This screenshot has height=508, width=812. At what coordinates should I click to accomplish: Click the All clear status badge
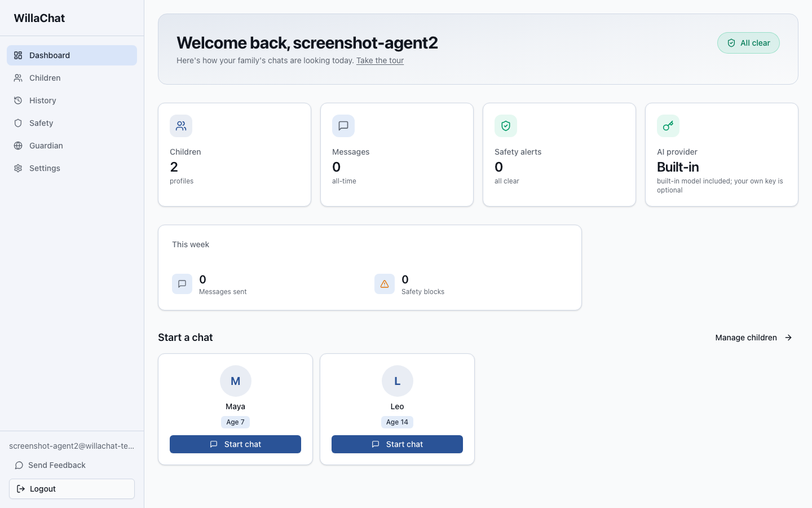point(748,43)
